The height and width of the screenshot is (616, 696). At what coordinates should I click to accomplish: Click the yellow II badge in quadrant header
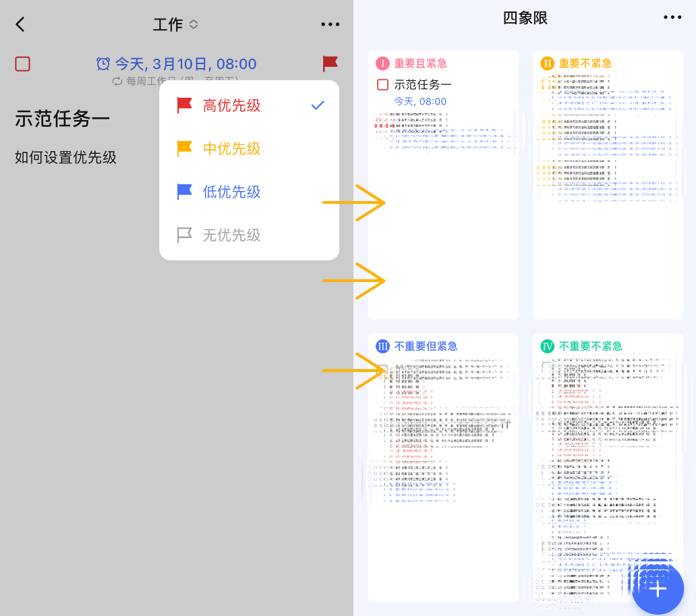(548, 63)
